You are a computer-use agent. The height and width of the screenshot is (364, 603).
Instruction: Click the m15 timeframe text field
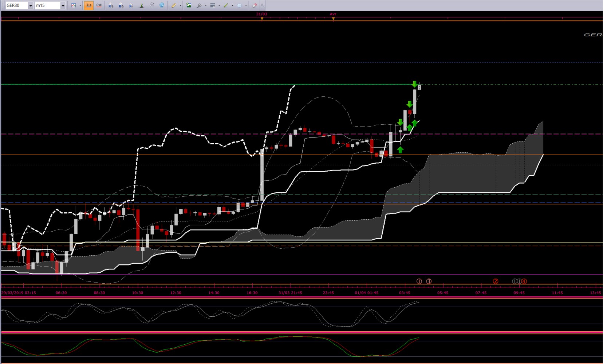point(48,5)
